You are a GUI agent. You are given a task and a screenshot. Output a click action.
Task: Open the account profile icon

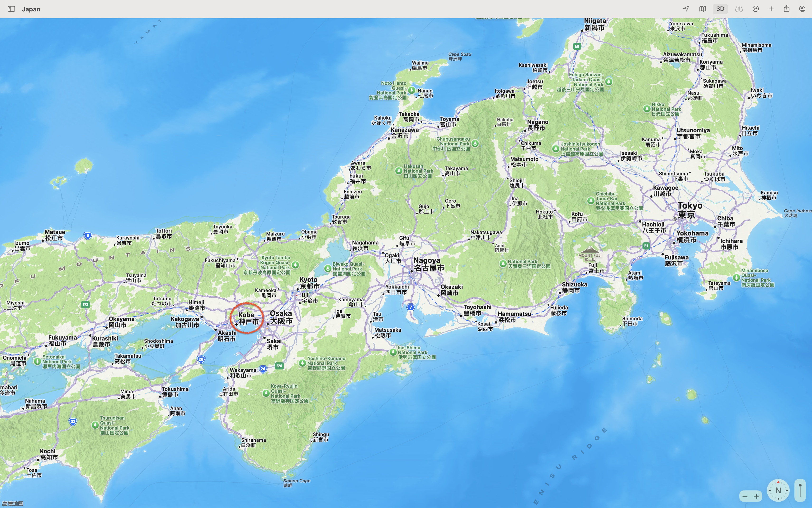(x=802, y=9)
